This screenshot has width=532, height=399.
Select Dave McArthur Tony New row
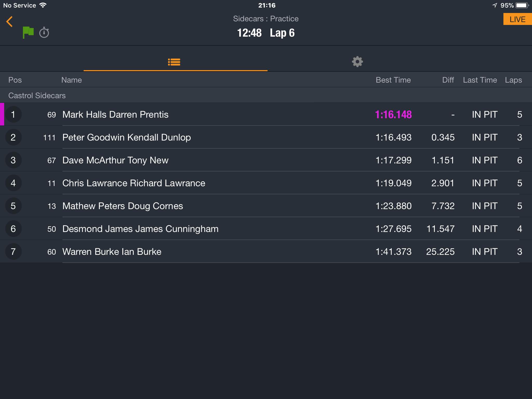coord(266,160)
